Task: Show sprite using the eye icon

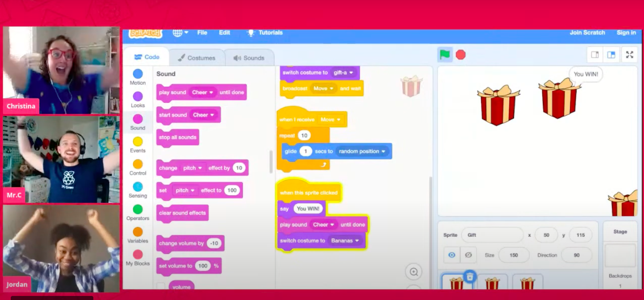Action: pos(452,255)
